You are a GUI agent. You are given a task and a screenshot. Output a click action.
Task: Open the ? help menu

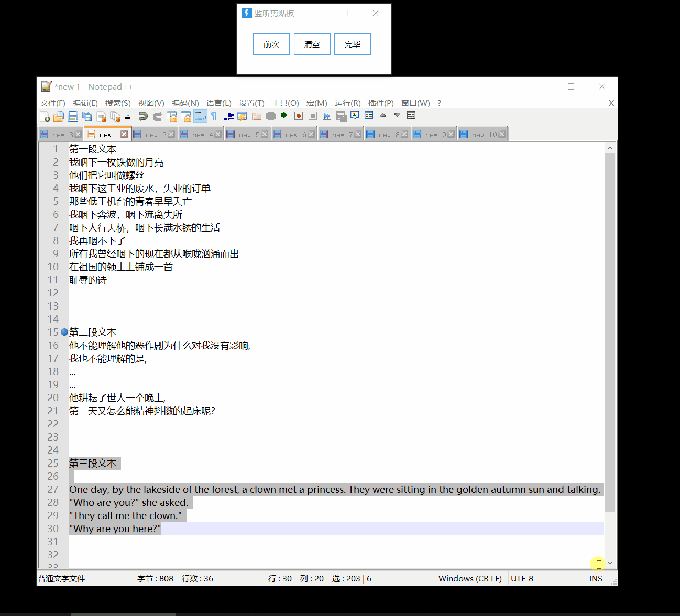pyautogui.click(x=440, y=103)
